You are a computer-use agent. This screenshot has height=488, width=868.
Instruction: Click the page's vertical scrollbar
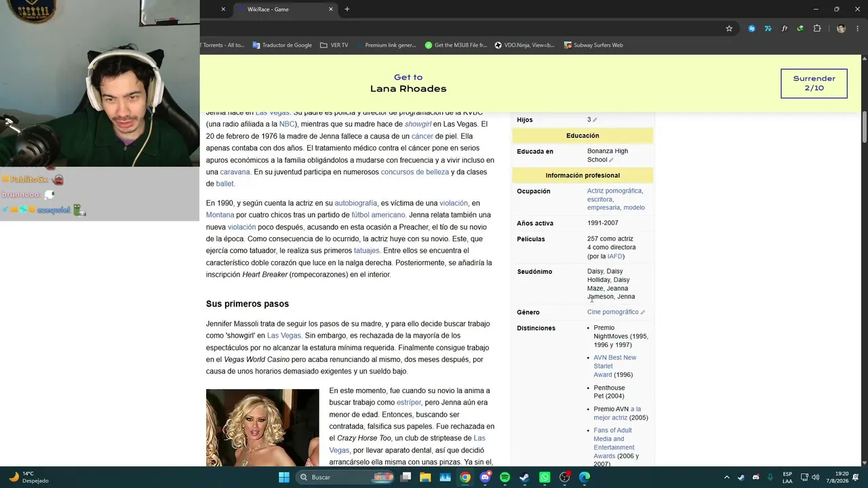tap(865, 126)
